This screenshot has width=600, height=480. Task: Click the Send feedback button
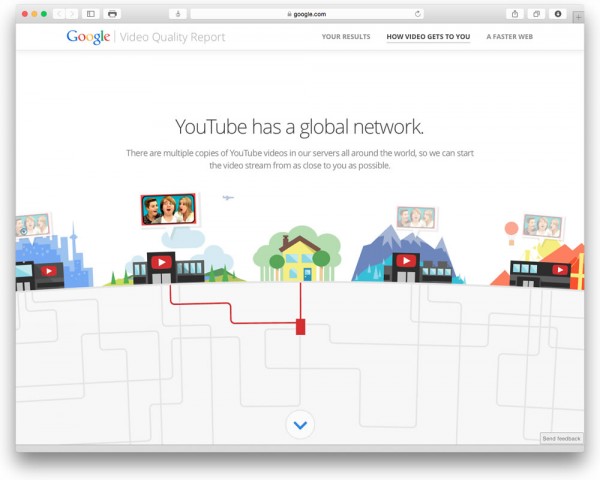(x=561, y=439)
